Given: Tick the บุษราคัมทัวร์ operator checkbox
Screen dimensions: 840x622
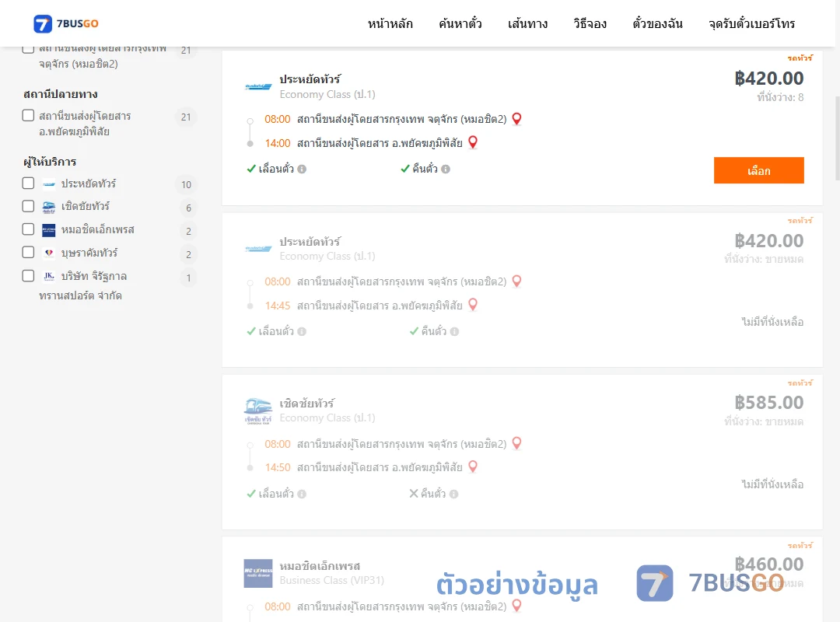Looking at the screenshot, I should [x=29, y=253].
